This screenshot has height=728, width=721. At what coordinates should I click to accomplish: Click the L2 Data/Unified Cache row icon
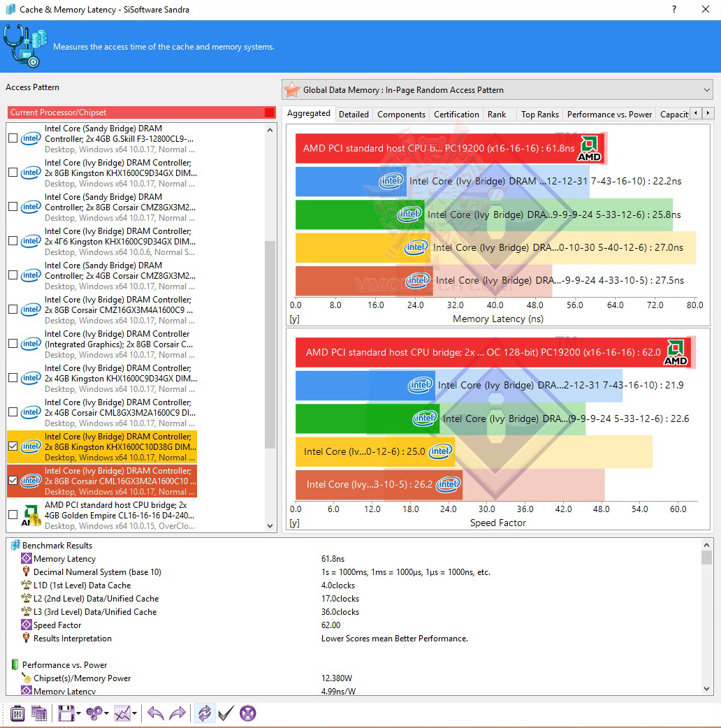click(27, 599)
